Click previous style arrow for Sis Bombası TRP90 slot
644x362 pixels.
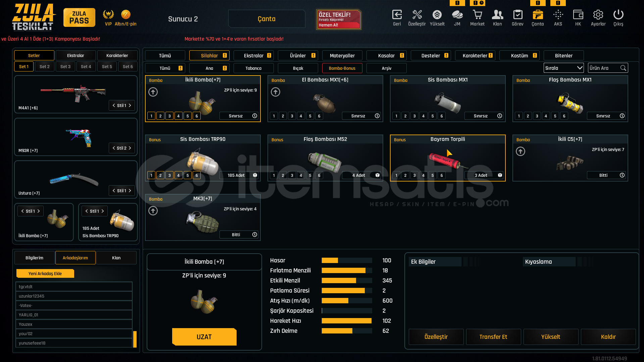(x=87, y=211)
